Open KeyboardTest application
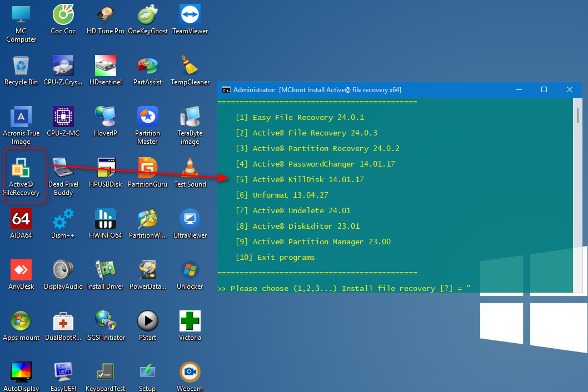Viewport: 588px width, 392px height. 105,370
